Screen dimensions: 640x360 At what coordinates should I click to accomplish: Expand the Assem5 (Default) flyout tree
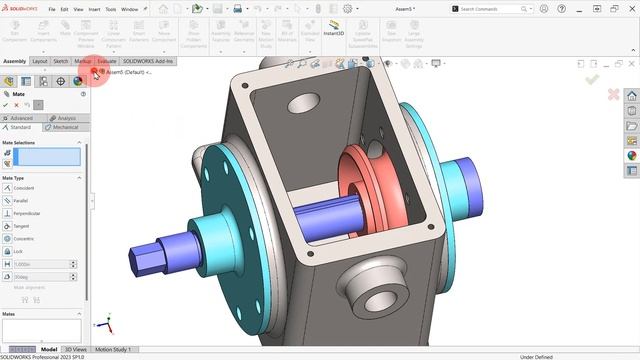tap(94, 72)
